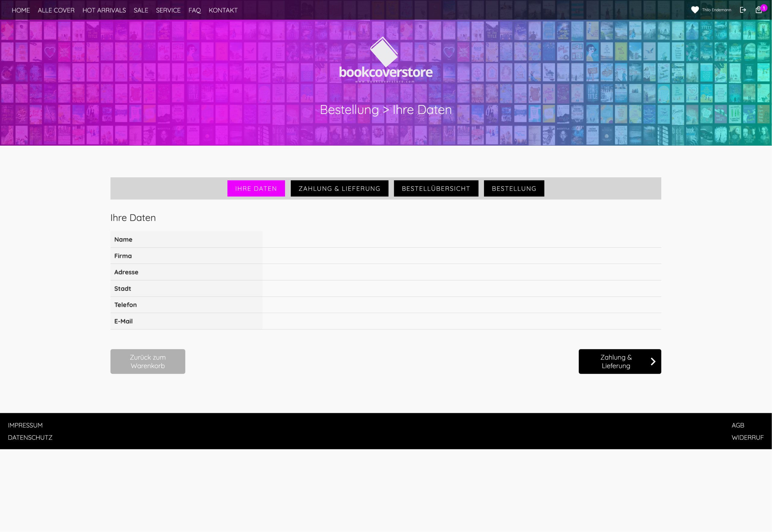Screen dimensions: 772x532
Task: Open HOT ARRIVALS menu item
Action: click(x=104, y=10)
